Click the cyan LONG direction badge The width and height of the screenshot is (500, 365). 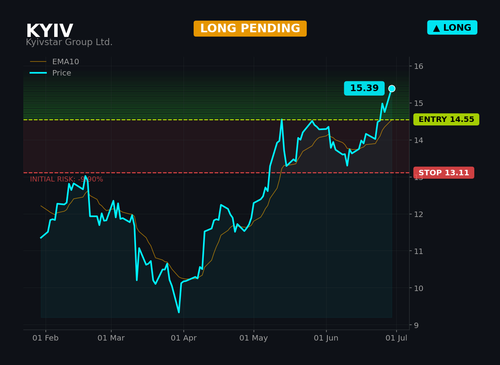pos(452,28)
